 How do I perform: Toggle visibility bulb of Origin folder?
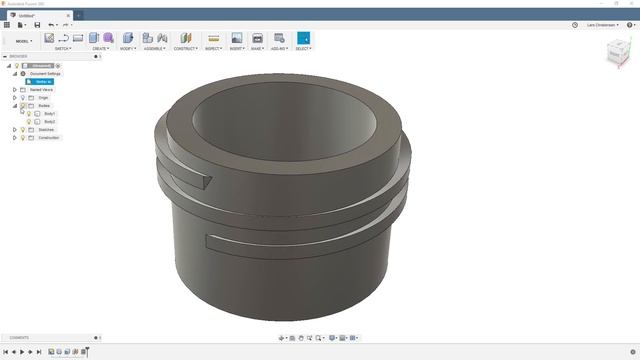[23, 98]
